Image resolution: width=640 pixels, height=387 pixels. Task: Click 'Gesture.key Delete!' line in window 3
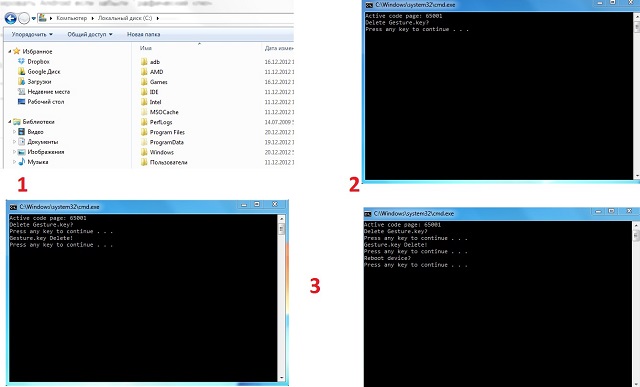(41, 238)
